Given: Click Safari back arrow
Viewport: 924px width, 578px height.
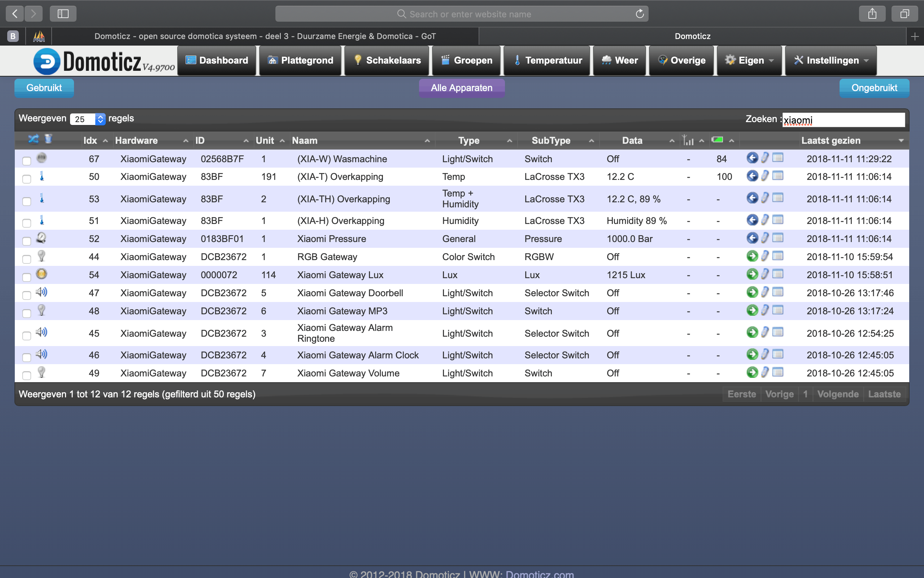Looking at the screenshot, I should pyautogui.click(x=15, y=14).
